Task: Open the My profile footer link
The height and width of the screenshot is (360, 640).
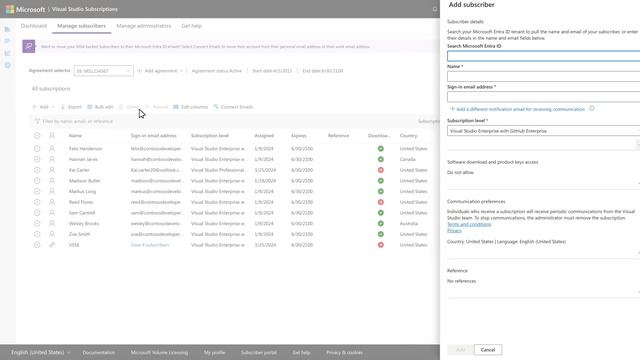Action: click(x=214, y=353)
